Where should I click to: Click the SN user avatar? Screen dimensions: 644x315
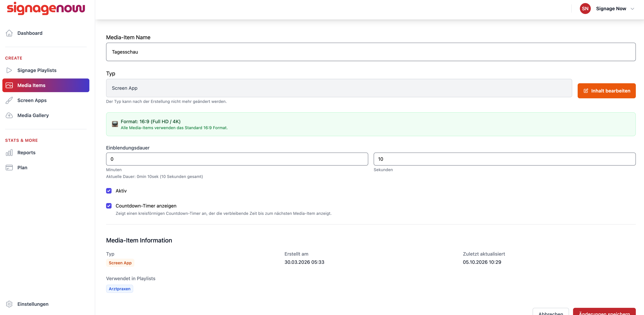tap(585, 9)
